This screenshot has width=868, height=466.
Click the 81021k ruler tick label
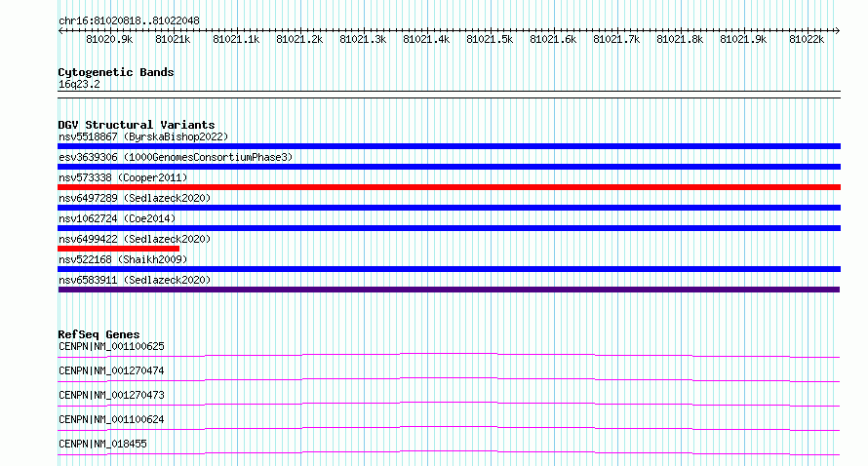173,39
